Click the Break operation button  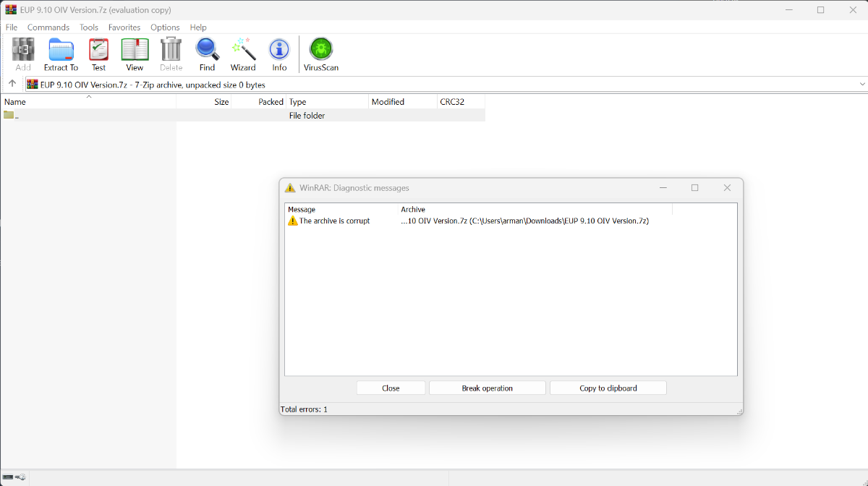tap(487, 388)
